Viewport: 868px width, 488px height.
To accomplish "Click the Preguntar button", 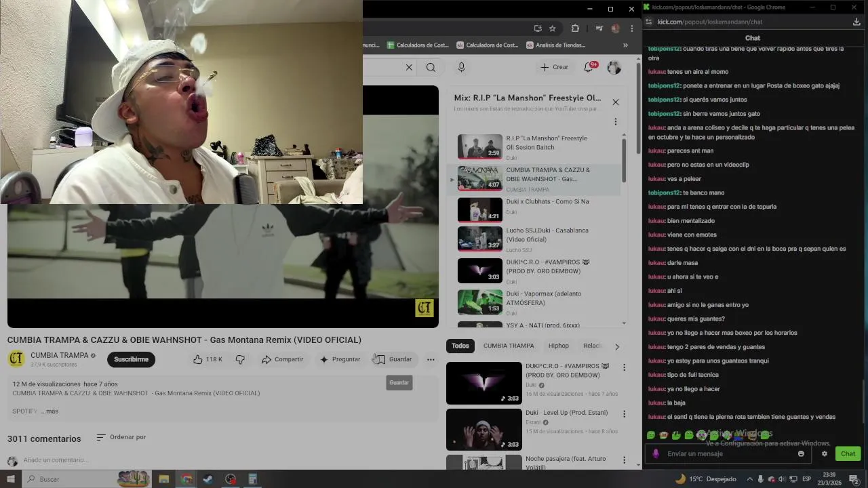I will 340,359.
